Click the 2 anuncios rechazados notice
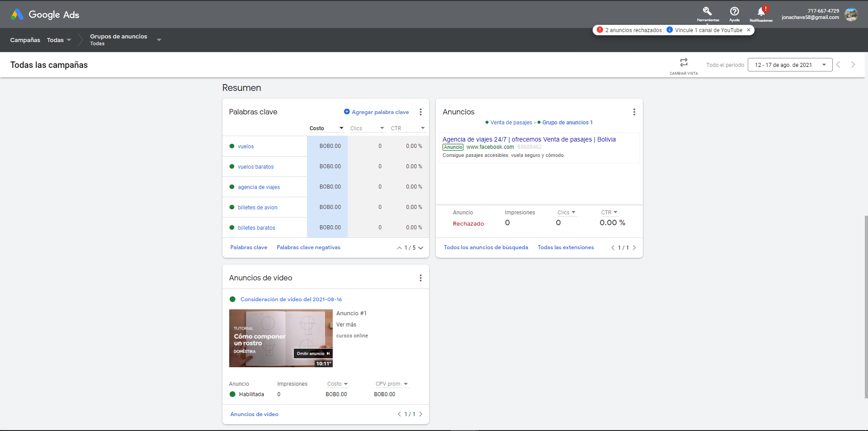 coord(633,30)
